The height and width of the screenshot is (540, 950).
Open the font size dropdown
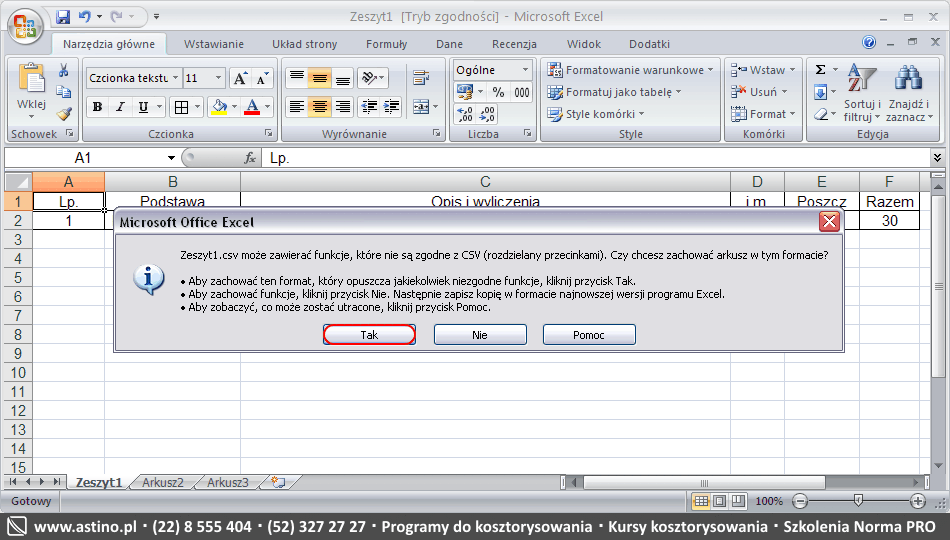coord(218,78)
